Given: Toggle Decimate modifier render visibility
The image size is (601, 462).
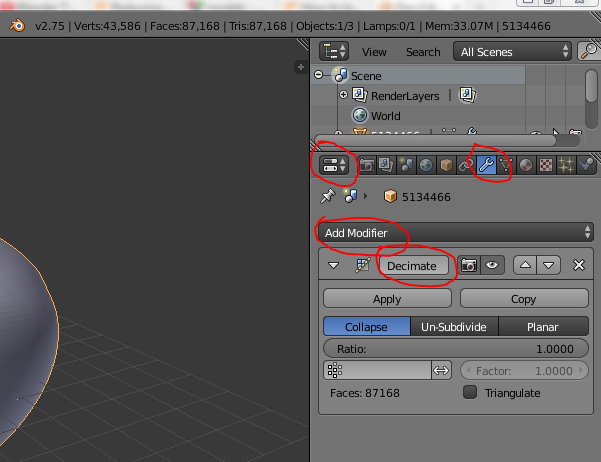Looking at the screenshot, I should coord(468,265).
